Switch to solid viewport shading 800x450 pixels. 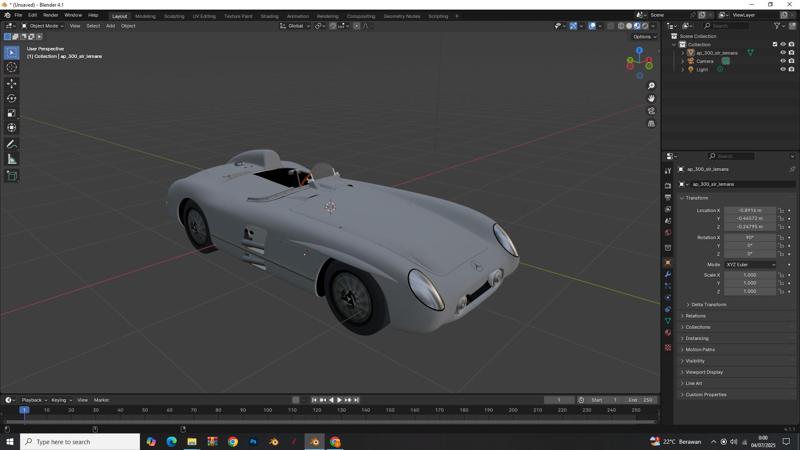pos(629,26)
